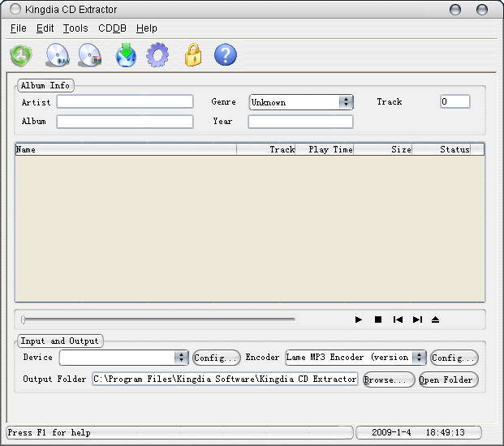Screen dimensions: 504x446
Task: Click the rip CD to compressed format icon
Action: [90, 55]
